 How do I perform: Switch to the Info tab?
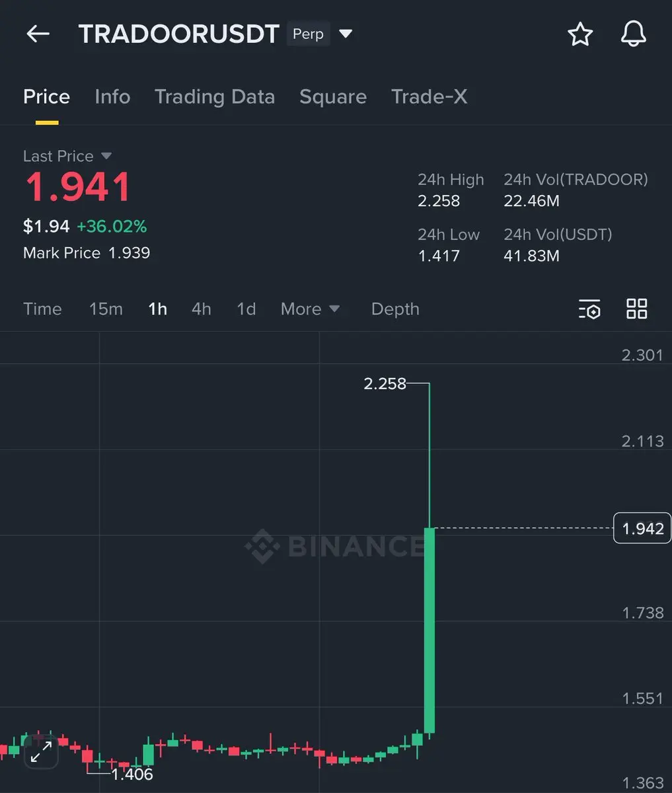click(112, 96)
